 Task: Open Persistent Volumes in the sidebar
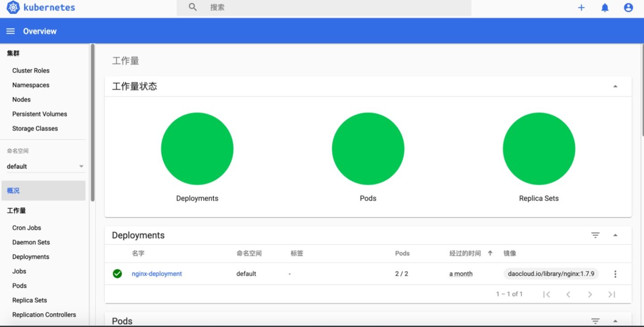point(40,114)
